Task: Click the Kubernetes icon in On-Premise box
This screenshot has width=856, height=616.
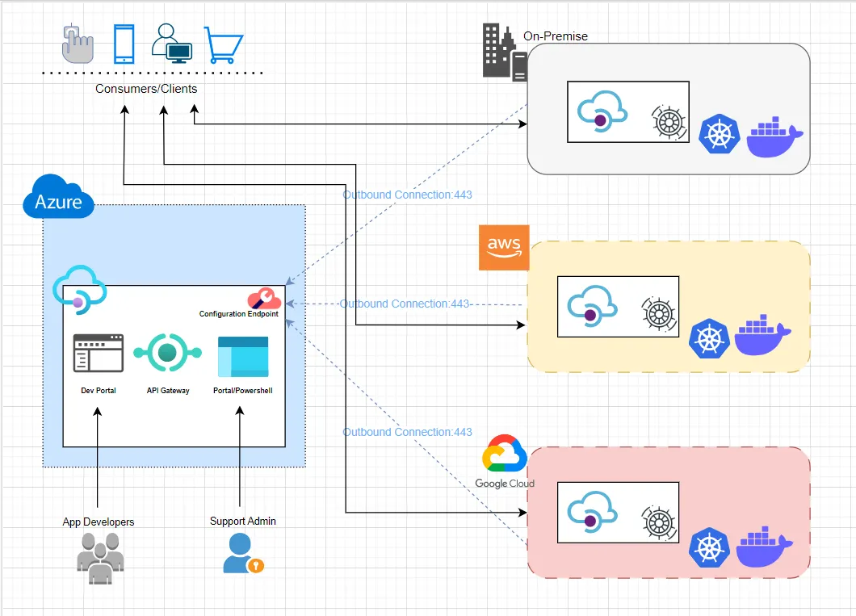Action: [x=719, y=134]
